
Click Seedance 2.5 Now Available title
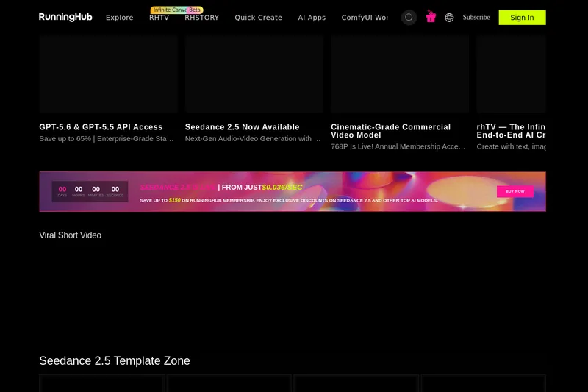point(243,127)
